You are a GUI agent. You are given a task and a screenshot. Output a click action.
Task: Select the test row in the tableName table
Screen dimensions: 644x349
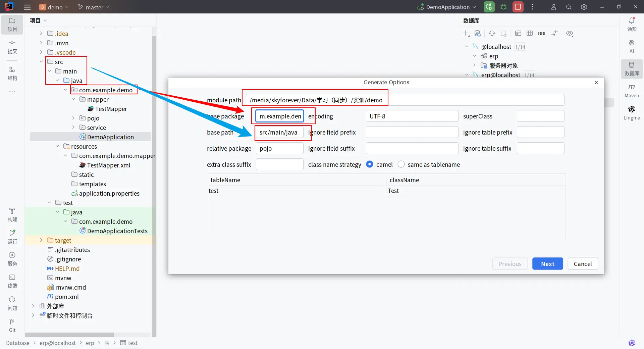[386, 191]
